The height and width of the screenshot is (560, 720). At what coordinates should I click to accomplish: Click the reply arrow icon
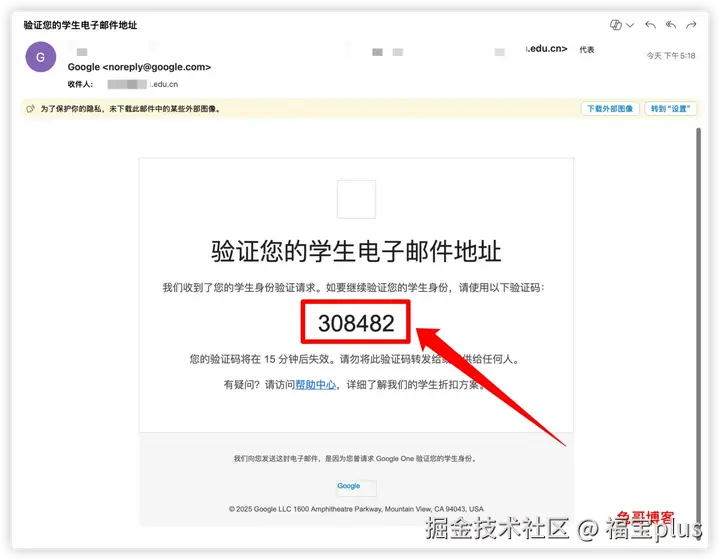tap(650, 25)
